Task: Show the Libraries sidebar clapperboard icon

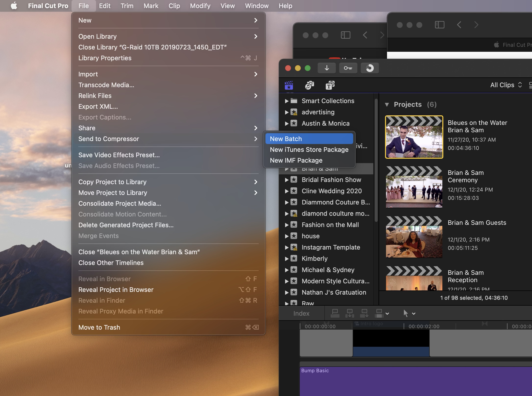Action: [289, 85]
